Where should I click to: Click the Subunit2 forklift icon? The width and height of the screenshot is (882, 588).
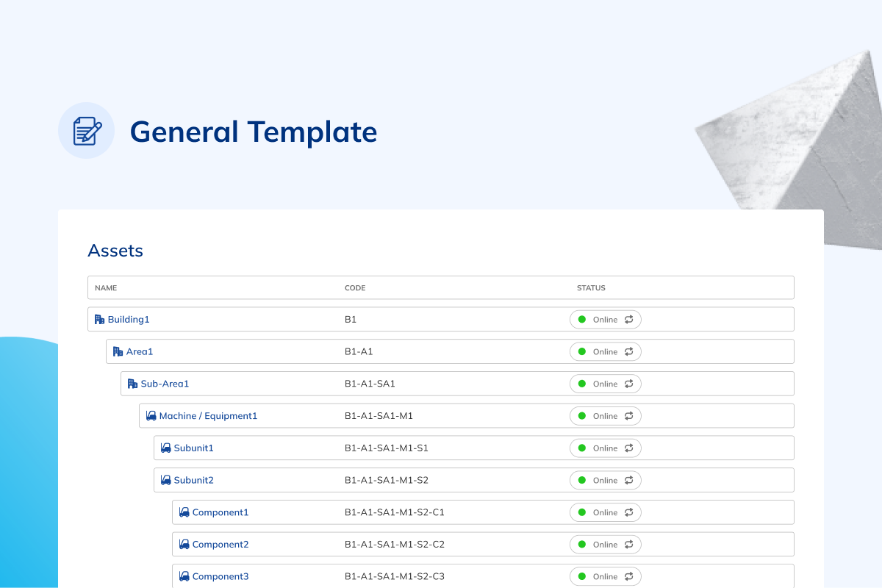pyautogui.click(x=166, y=480)
